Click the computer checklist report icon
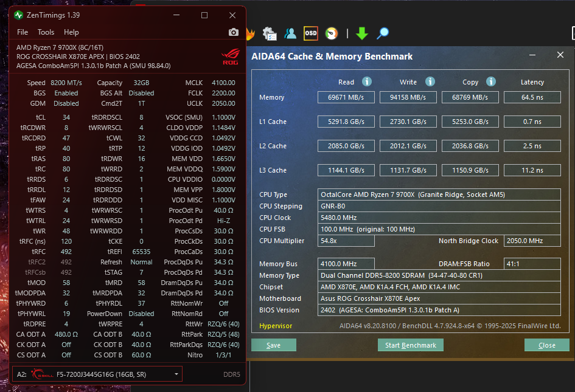Viewport: 575px width, 392px height. pyautogui.click(x=270, y=33)
